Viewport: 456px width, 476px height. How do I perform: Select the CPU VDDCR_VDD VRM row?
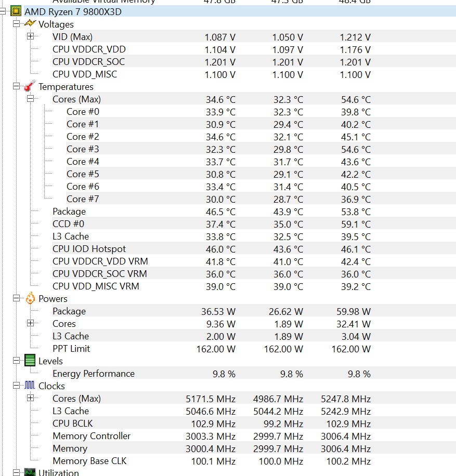(x=254, y=261)
